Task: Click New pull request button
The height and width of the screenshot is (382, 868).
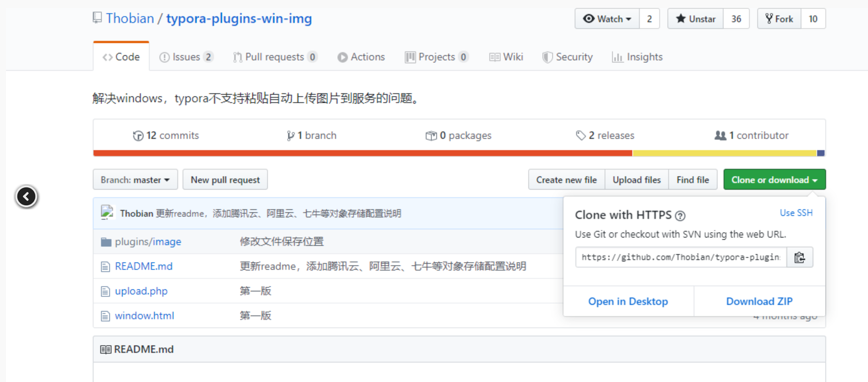Action: [225, 180]
